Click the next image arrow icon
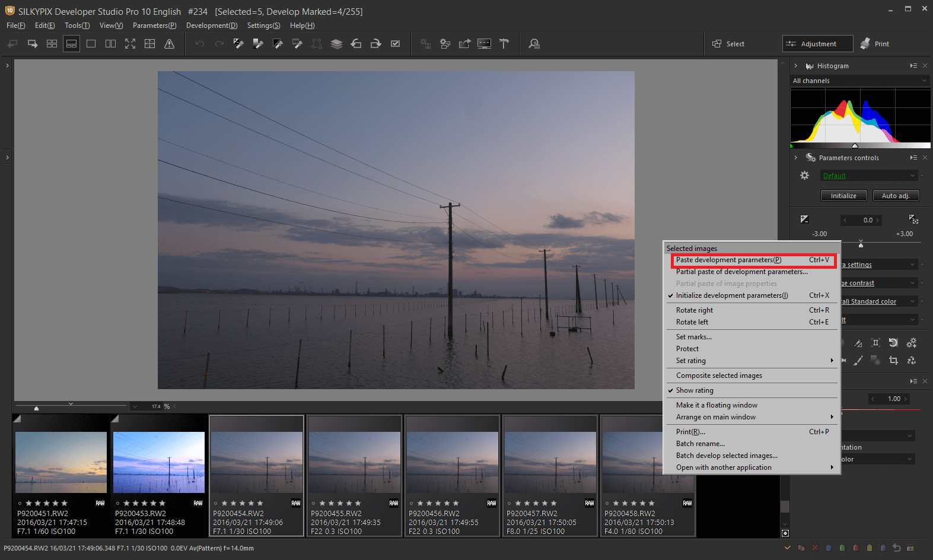Screen dimensions: 933x560 (33, 44)
